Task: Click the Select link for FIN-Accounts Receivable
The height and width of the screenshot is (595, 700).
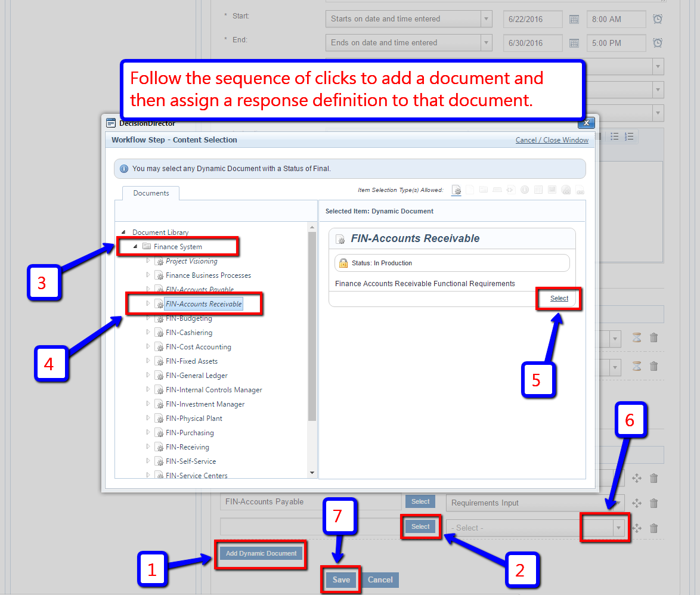Action: (559, 298)
